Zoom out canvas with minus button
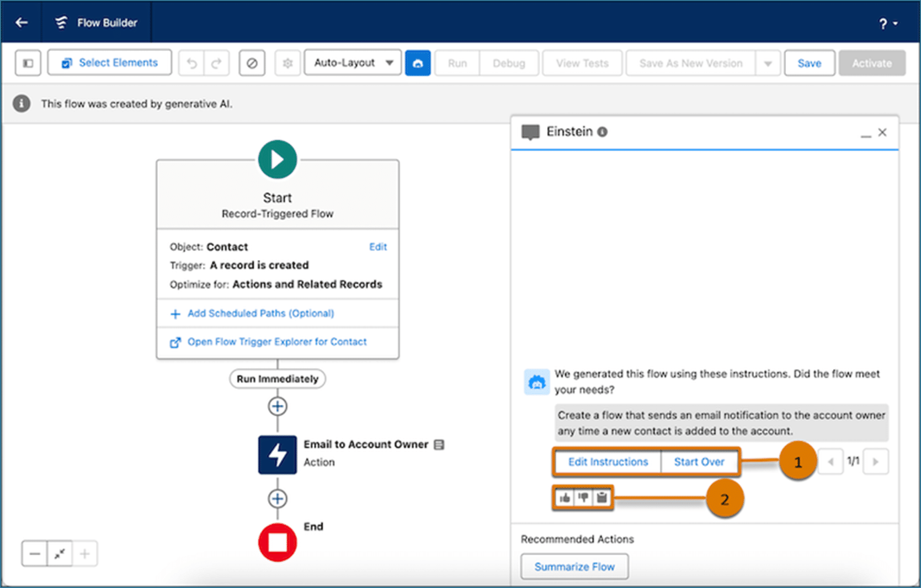This screenshot has width=921, height=588. [35, 553]
